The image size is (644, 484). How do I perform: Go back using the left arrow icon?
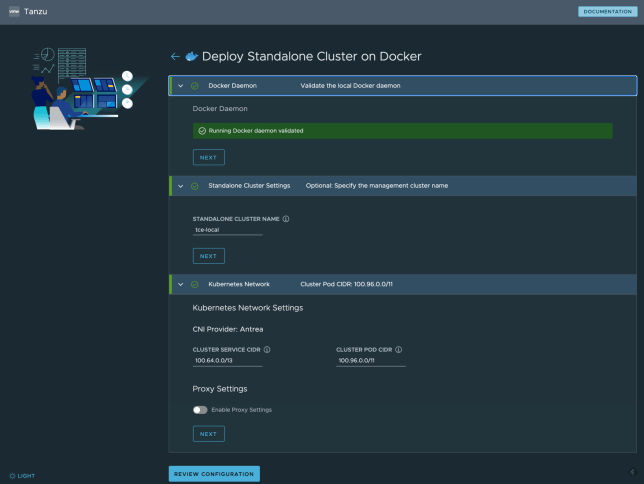coord(175,57)
